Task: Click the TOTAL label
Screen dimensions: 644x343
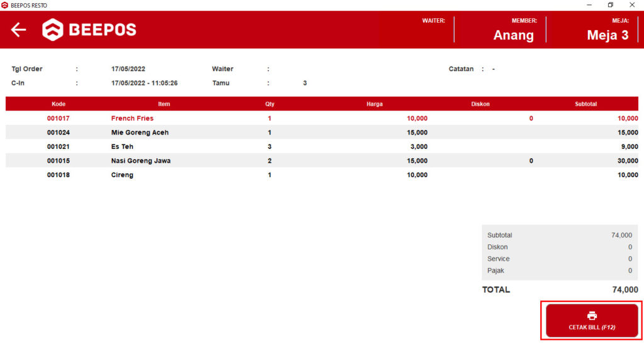Action: click(x=496, y=290)
